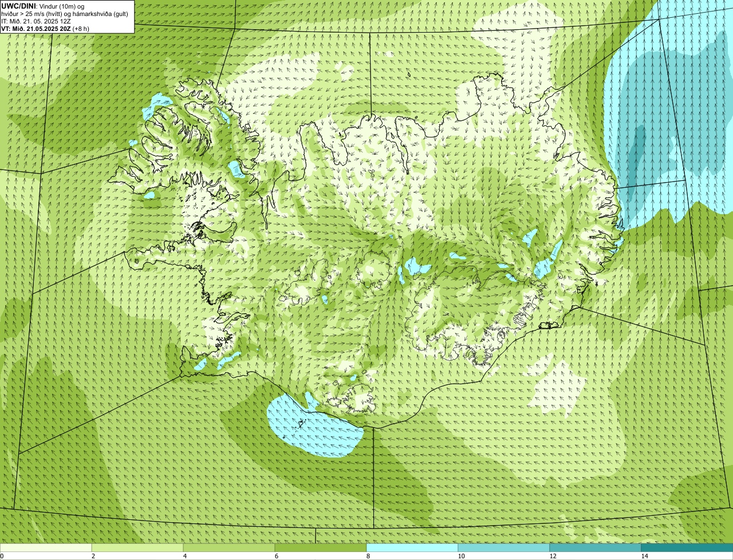This screenshot has width=733, height=560.
Task: Click the 'IT: Mið. 21. 05. 2025 12Z' line
Action: 36,21
